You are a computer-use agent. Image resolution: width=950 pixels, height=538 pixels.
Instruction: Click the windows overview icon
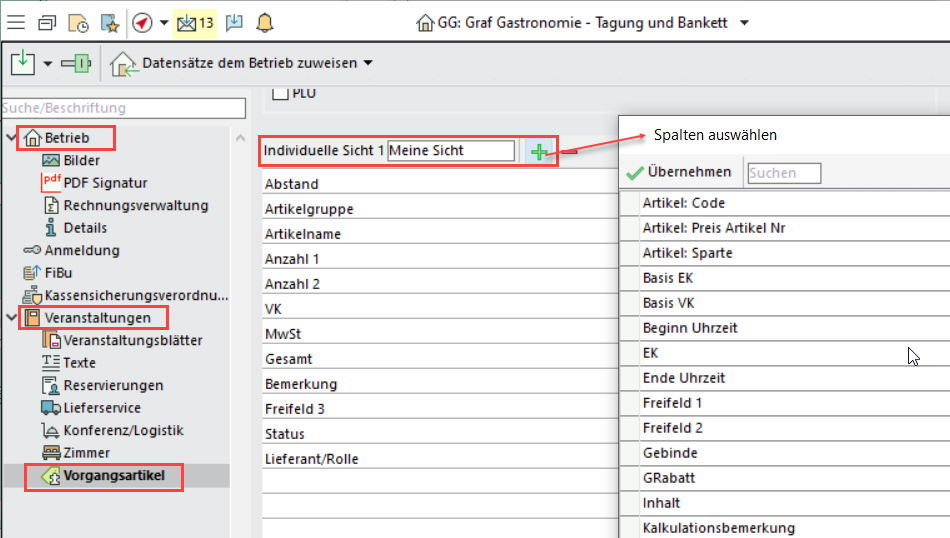pos(47,22)
